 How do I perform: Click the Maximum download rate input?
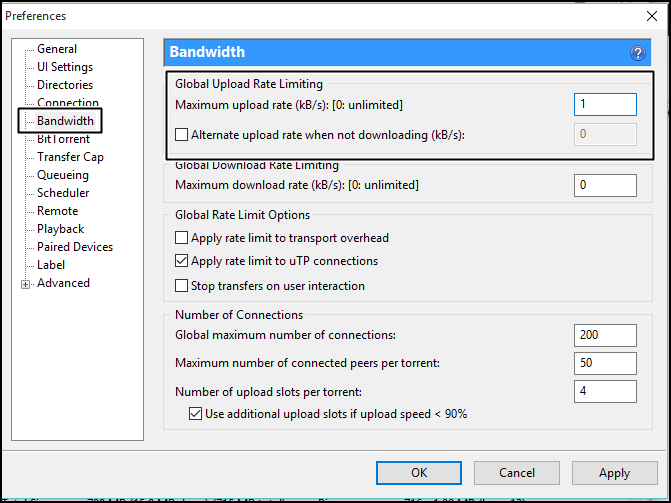pos(605,185)
